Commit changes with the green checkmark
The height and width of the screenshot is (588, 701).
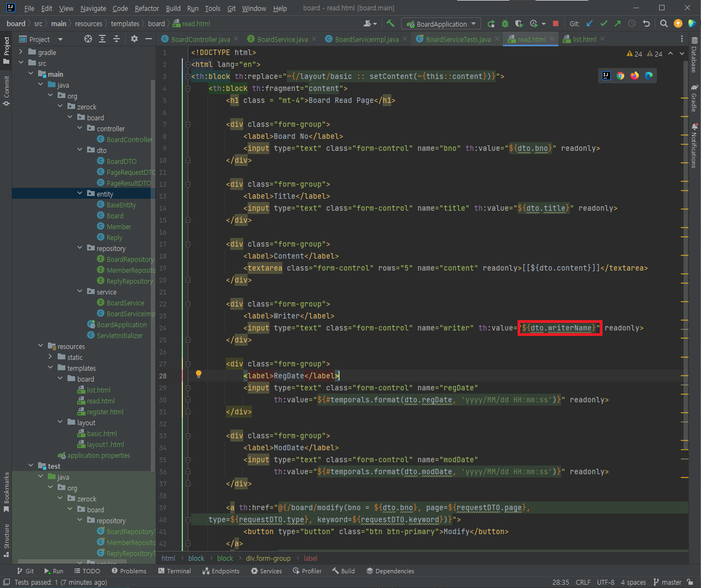point(604,23)
